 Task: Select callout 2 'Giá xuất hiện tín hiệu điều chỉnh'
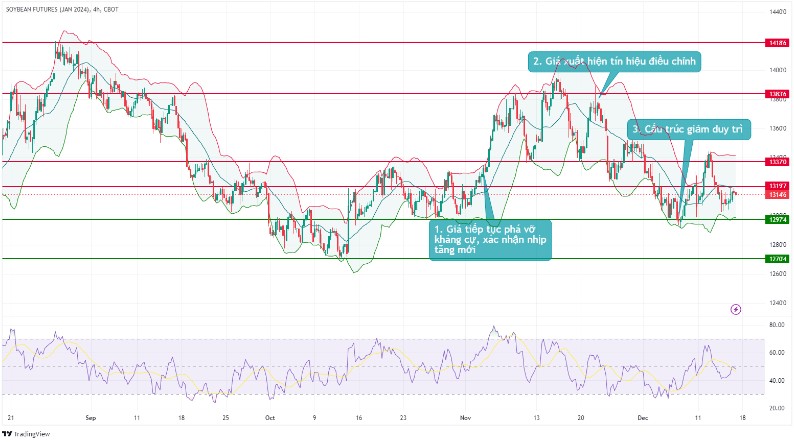(x=616, y=61)
